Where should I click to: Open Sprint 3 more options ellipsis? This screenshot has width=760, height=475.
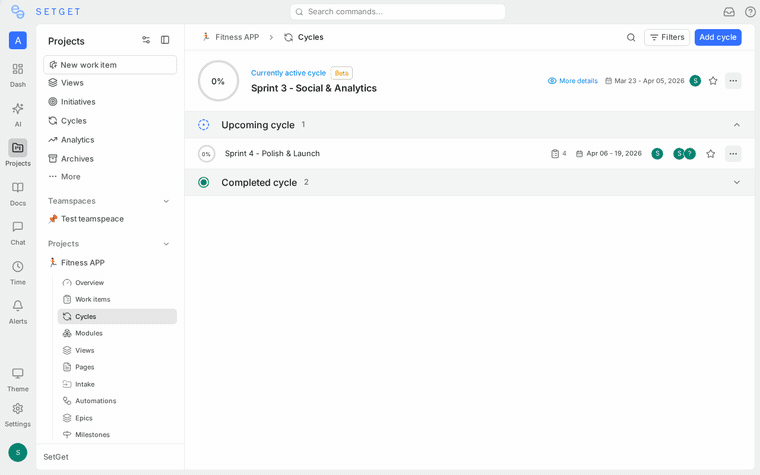[733, 81]
